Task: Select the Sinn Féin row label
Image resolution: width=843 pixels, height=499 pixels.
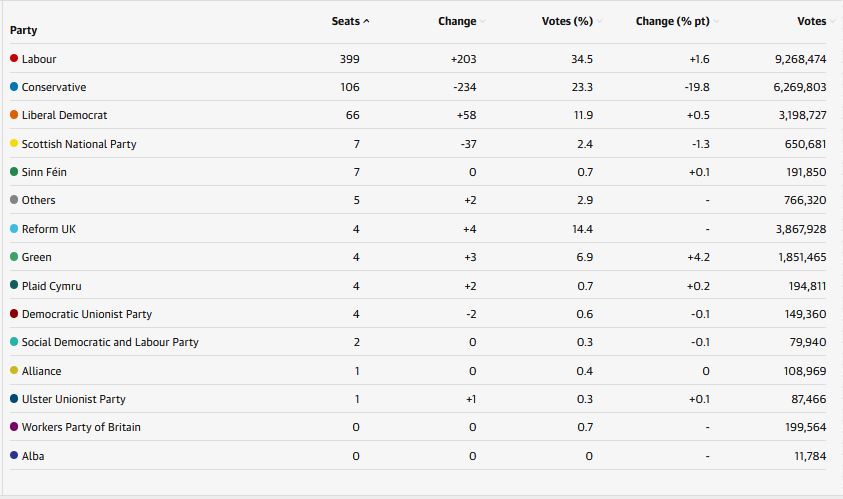Action: point(44,172)
